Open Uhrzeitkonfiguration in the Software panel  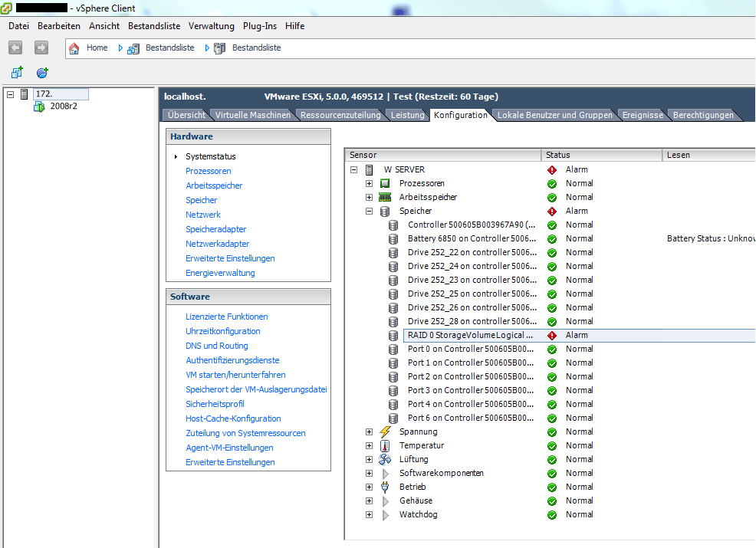click(x=222, y=330)
